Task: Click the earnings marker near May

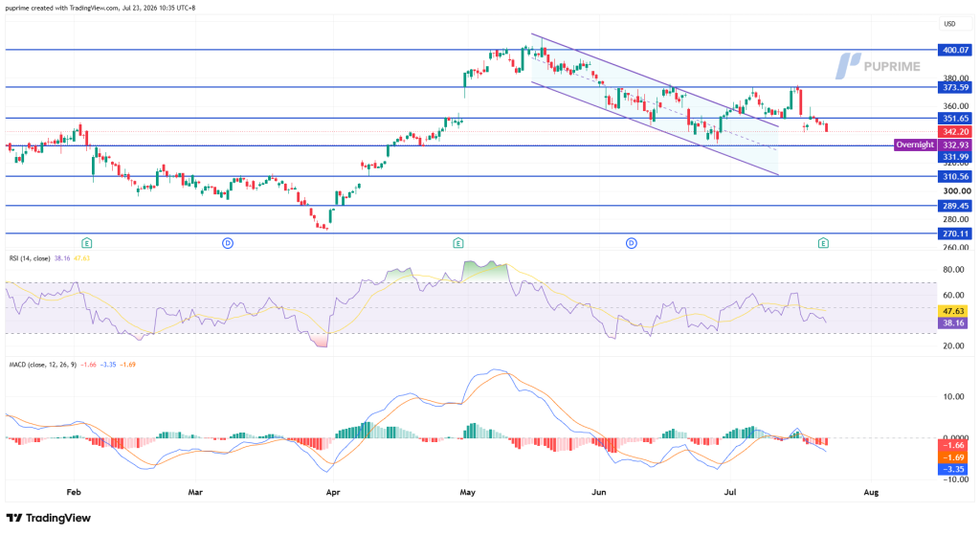Action: point(458,243)
